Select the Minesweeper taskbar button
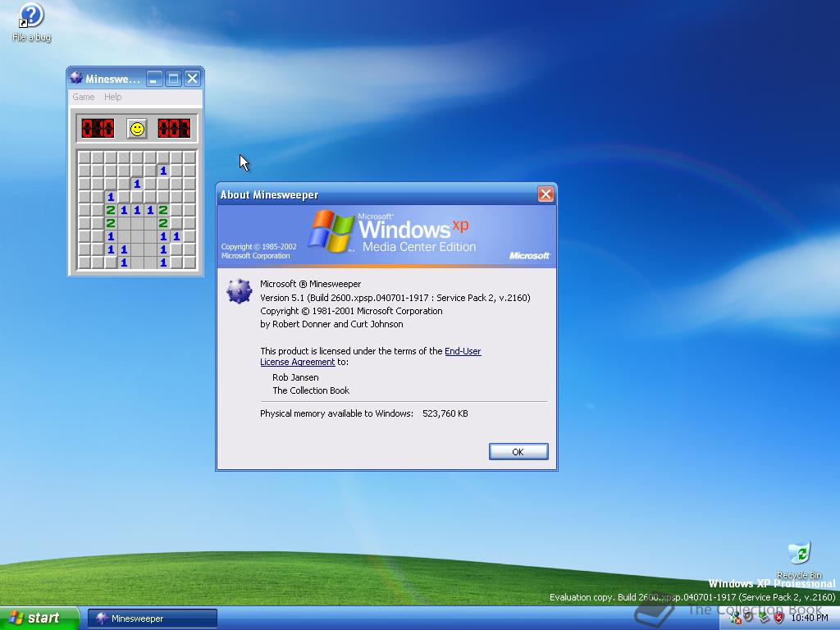Viewport: 840px width, 630px height. tap(152, 619)
